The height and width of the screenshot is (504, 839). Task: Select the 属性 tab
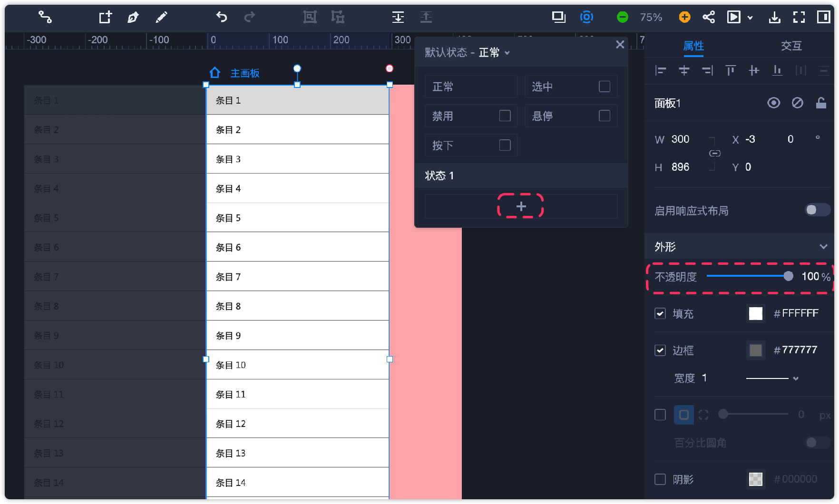pos(693,46)
